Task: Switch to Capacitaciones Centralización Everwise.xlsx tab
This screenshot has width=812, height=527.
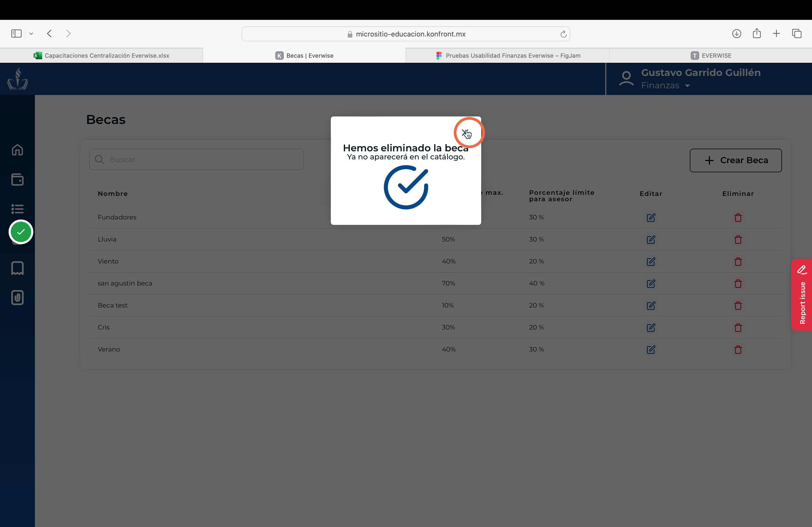Action: pyautogui.click(x=101, y=55)
